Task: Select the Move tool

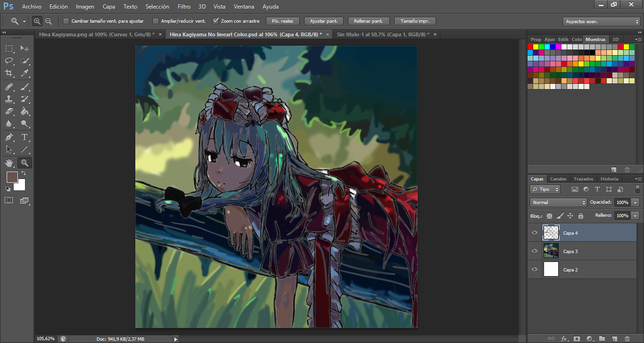Action: pos(25,49)
